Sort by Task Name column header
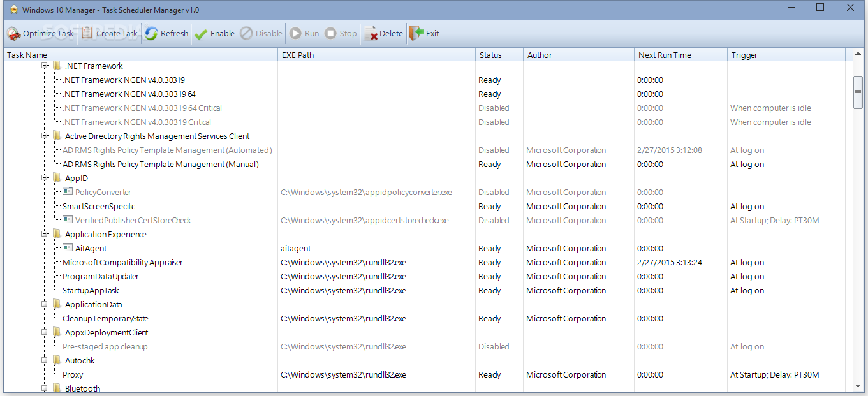Screen dimensions: 868x396 [x=141, y=55]
